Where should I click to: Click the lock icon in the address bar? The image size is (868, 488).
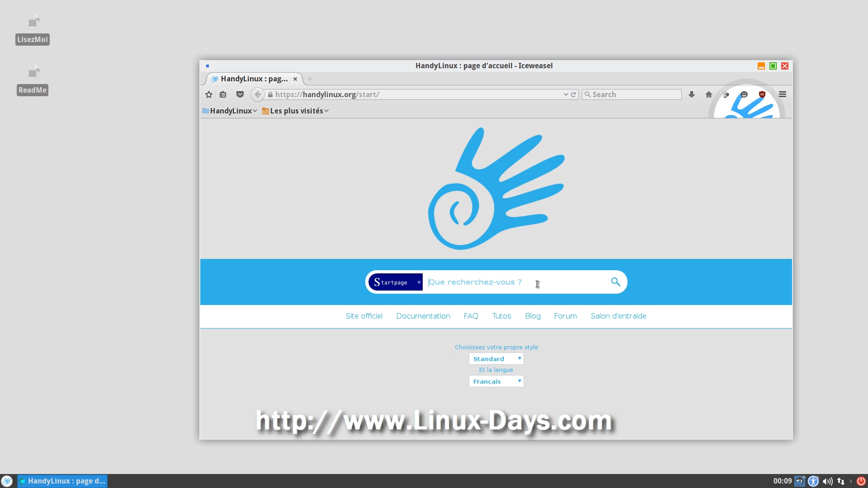click(x=270, y=94)
